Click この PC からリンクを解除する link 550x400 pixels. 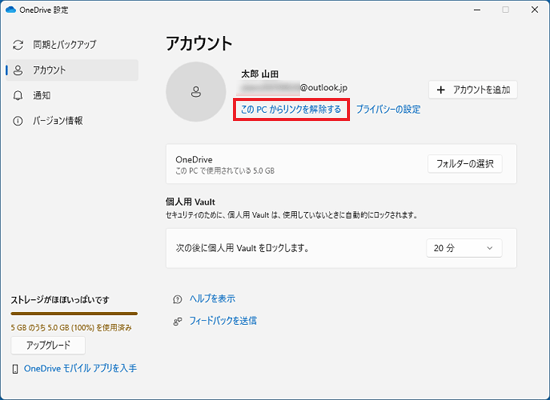[291, 109]
